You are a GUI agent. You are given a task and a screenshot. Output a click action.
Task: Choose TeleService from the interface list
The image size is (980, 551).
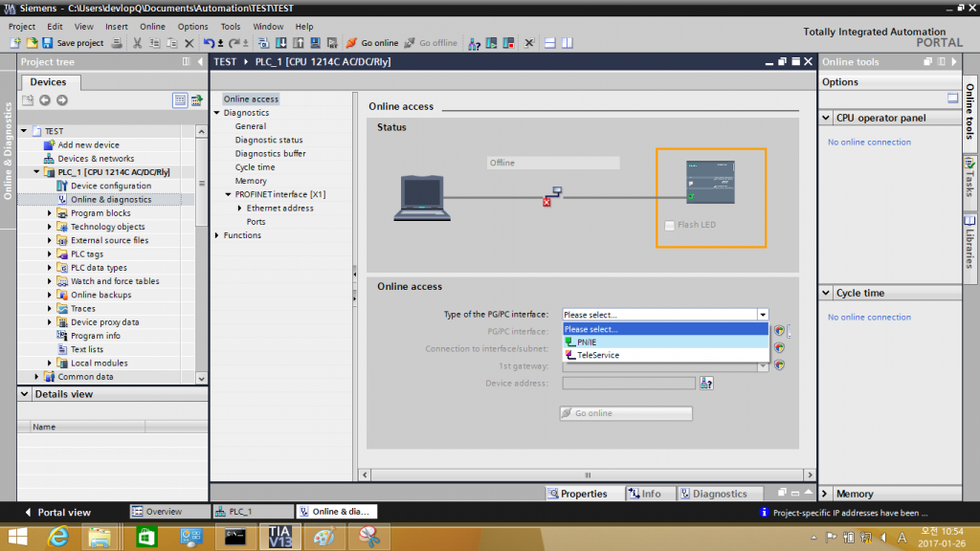pyautogui.click(x=666, y=355)
